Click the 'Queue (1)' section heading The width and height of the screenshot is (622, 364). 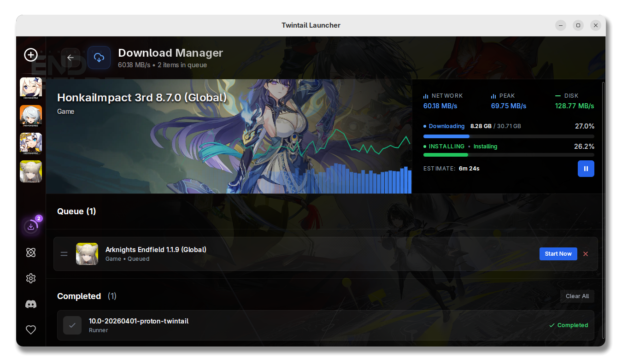tap(76, 211)
